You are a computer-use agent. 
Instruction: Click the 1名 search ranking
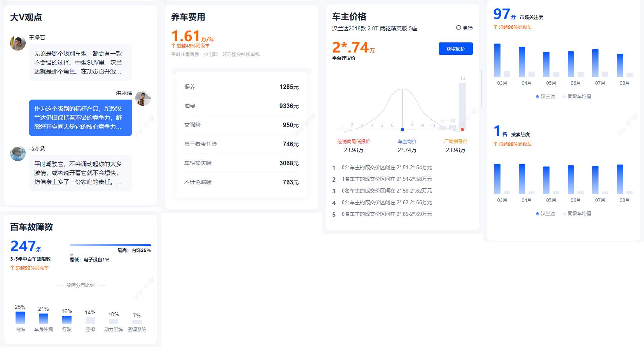tap(500, 131)
